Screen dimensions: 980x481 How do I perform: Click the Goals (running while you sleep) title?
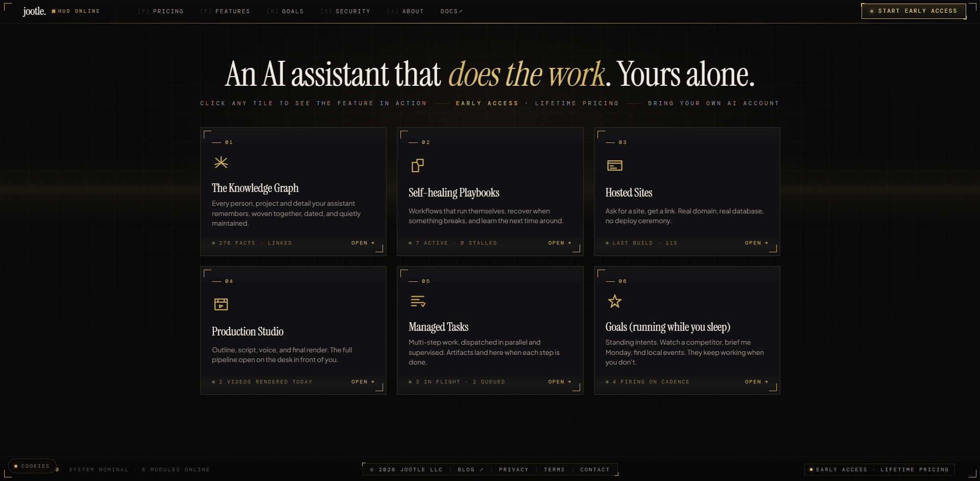tap(668, 327)
